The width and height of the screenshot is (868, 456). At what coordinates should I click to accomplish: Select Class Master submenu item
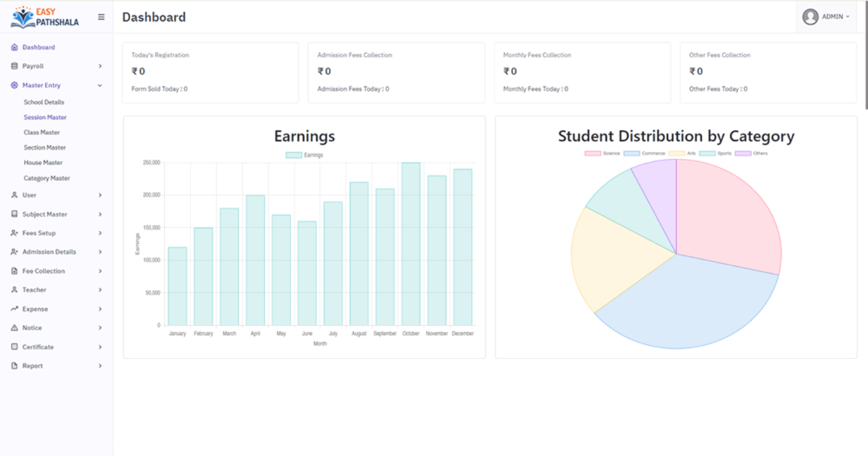tap(42, 132)
